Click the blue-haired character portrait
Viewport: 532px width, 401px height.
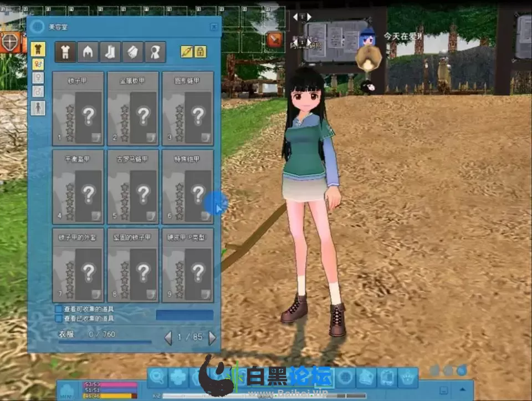367,37
